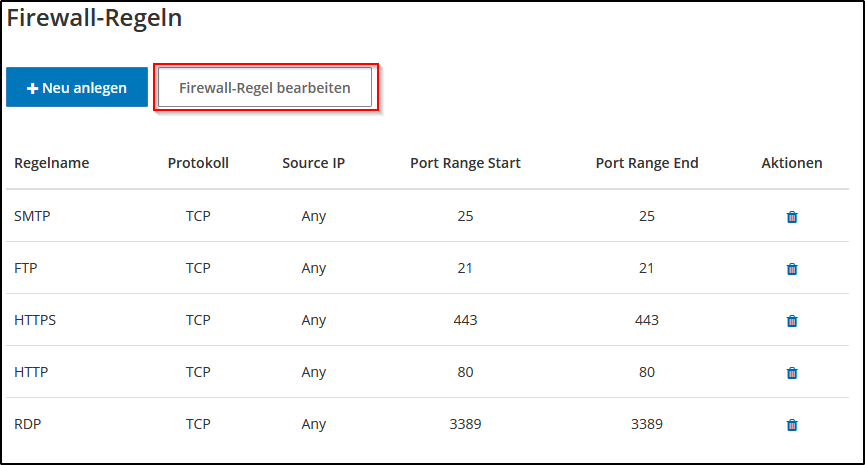Click the Neu anlegen button

(77, 88)
